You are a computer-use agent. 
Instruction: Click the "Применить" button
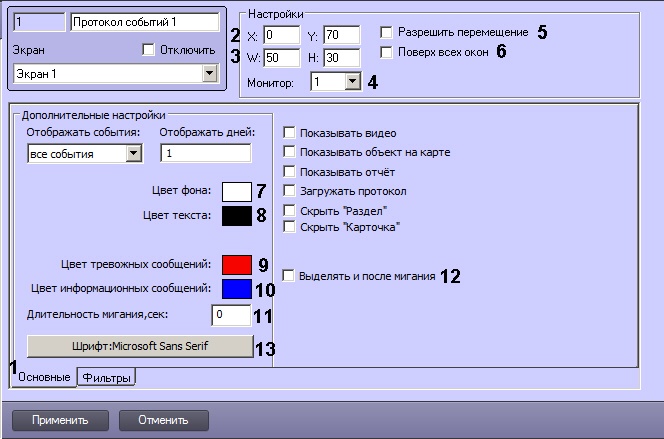tap(58, 419)
